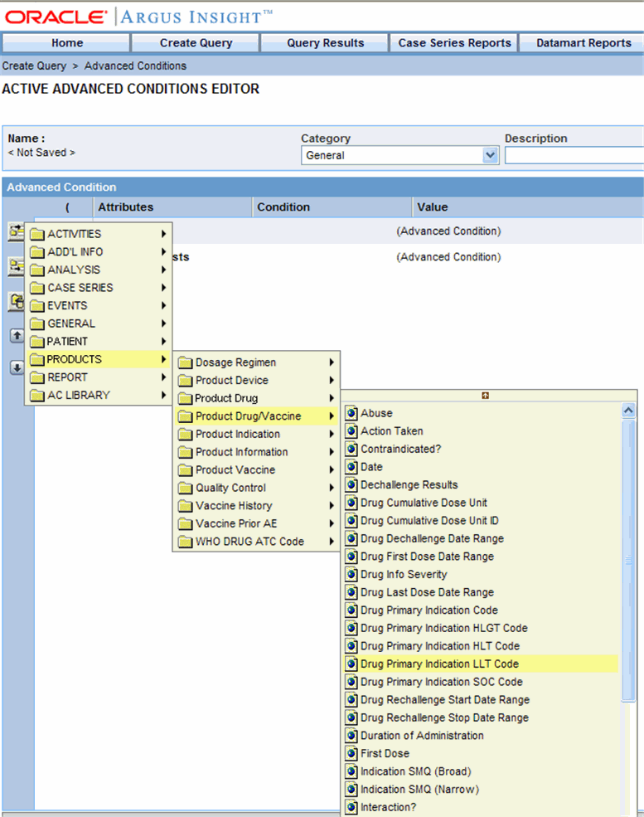This screenshot has height=817, width=644.
Task: Expand the PATIENT submenu arrow
Action: coord(163,341)
